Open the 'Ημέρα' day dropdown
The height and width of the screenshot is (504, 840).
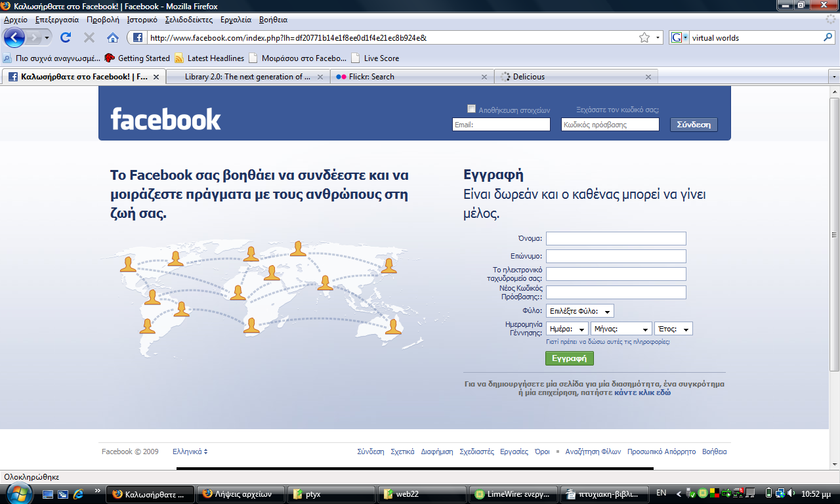[567, 329]
